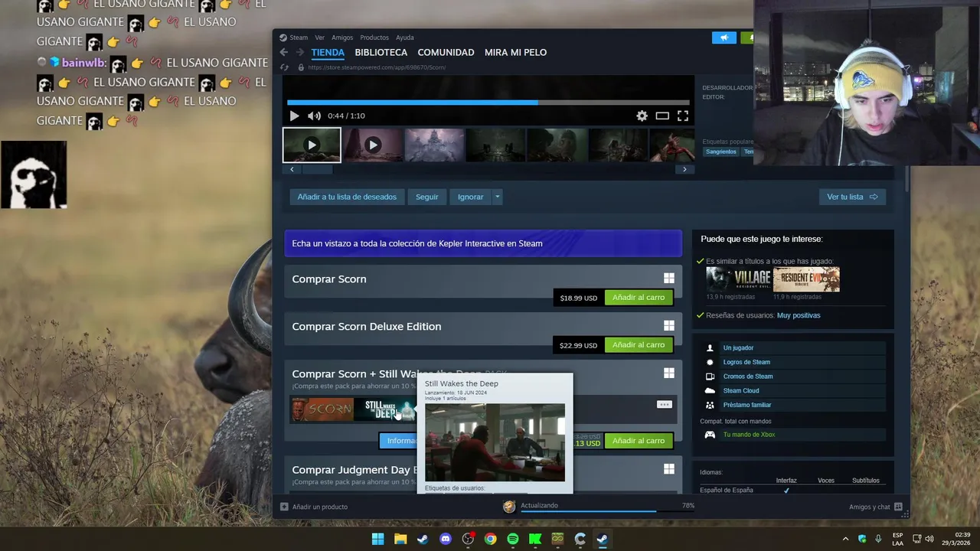The image size is (980, 551).
Task: Toggle theater mode on video player
Action: coord(662,116)
